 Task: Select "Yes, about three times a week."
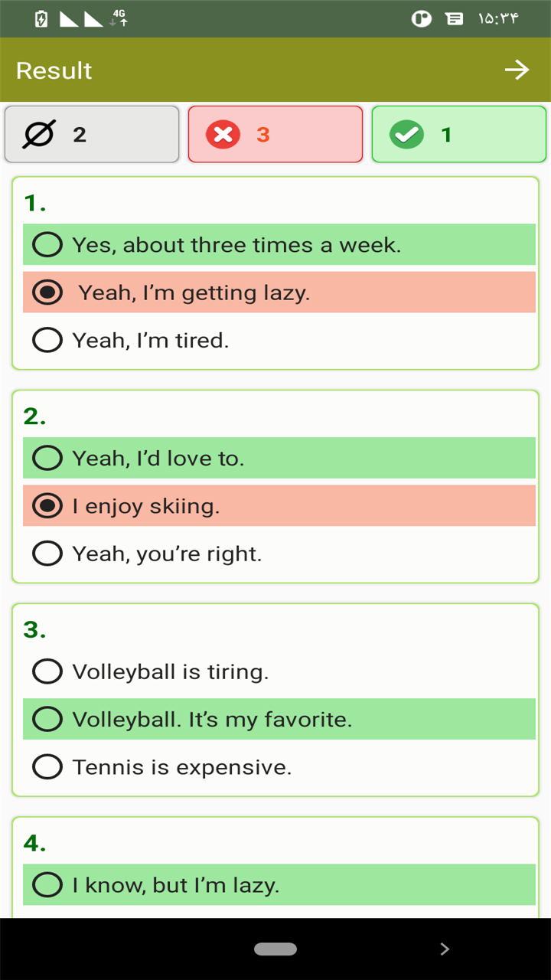[279, 245]
